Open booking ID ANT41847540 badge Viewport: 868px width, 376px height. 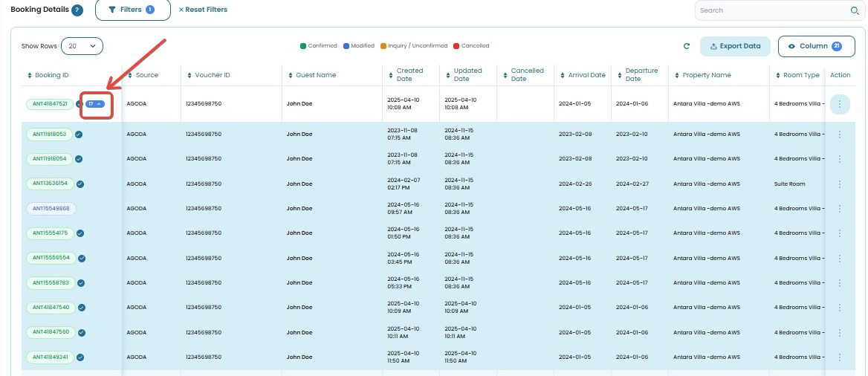51,308
